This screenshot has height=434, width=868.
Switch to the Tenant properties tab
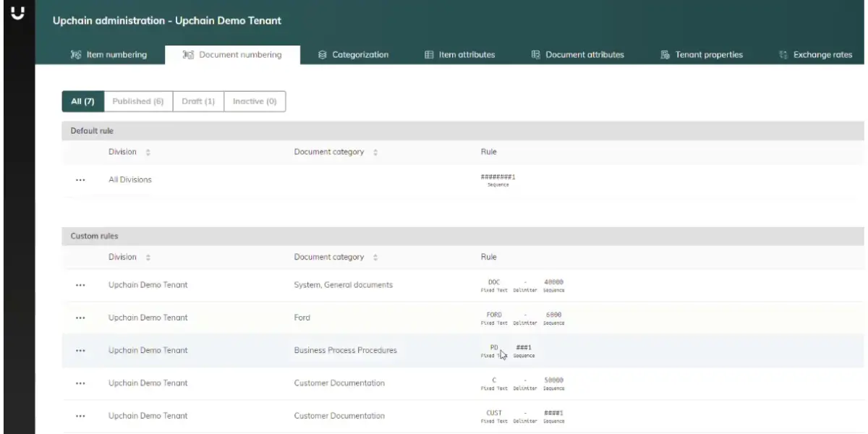point(702,55)
